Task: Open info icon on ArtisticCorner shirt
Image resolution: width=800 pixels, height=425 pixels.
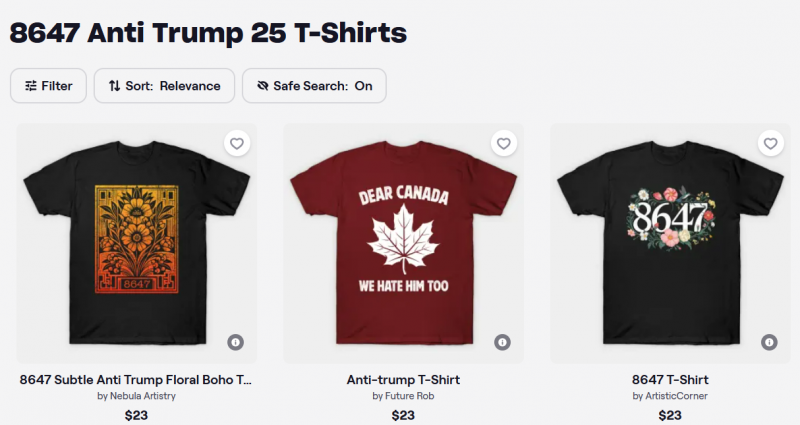Action: point(769,342)
